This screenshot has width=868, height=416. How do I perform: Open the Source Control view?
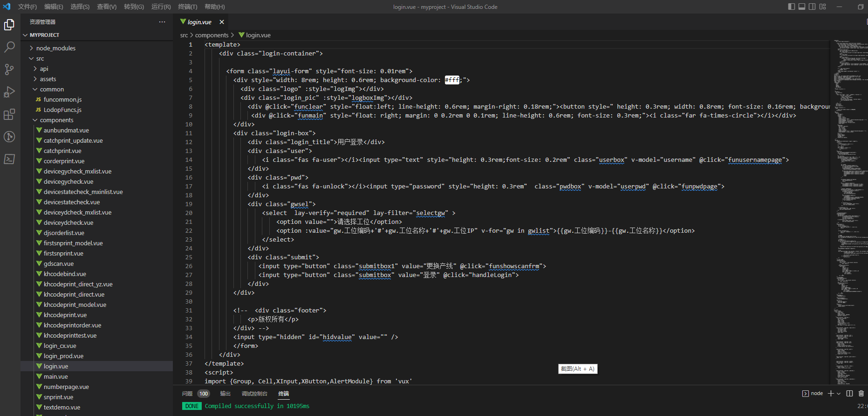[x=9, y=69]
